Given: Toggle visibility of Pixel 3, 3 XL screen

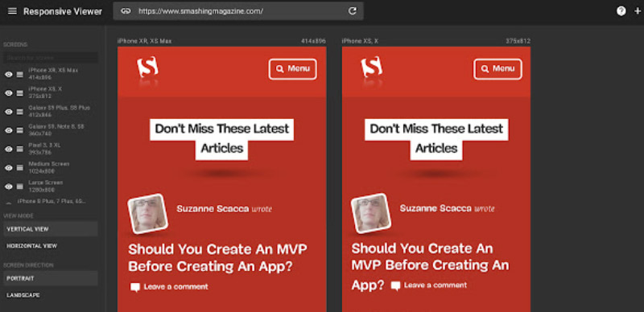Looking at the screenshot, I should coord(9,149).
